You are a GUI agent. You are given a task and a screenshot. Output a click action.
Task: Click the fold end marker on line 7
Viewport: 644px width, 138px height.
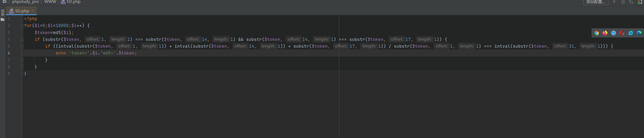[22, 60]
